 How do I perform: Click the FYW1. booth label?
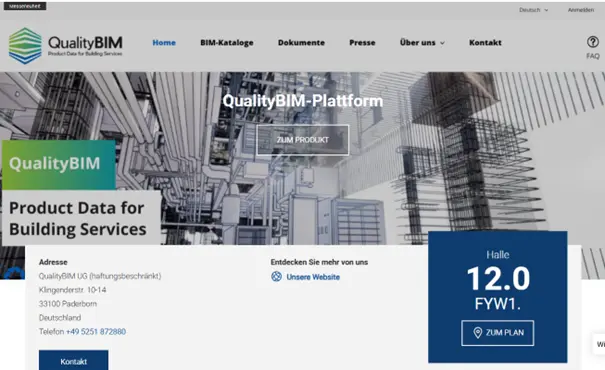[498, 304]
